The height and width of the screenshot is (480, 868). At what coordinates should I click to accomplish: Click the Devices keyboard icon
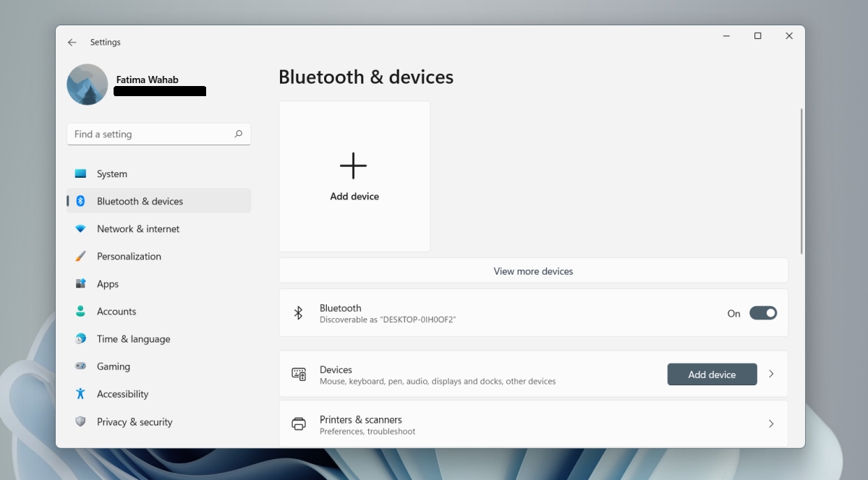[299, 374]
